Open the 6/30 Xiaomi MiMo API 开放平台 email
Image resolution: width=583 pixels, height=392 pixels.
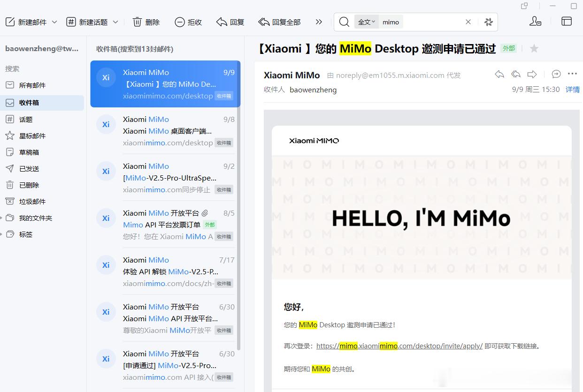[165, 318]
